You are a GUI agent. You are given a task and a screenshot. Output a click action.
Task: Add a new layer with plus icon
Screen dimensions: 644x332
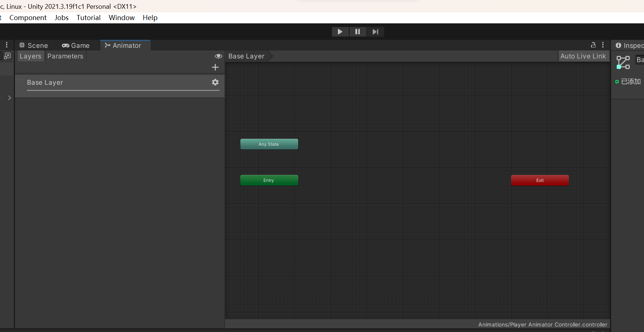pos(215,67)
